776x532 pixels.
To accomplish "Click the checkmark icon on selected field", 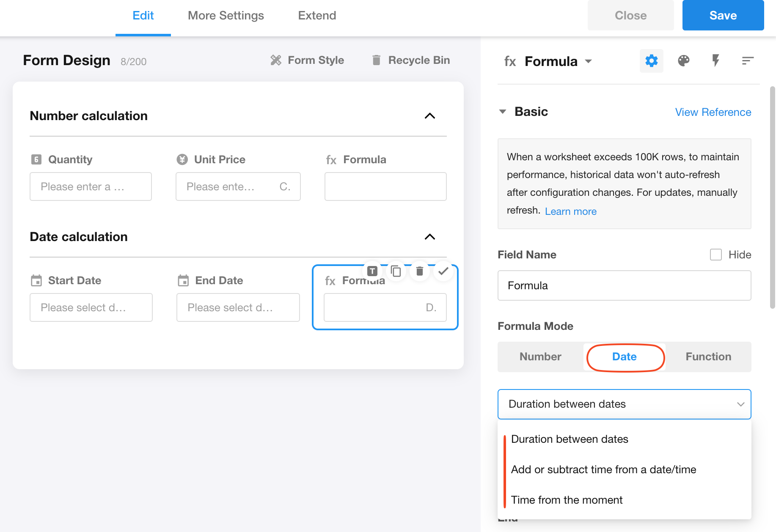I will coord(443,271).
